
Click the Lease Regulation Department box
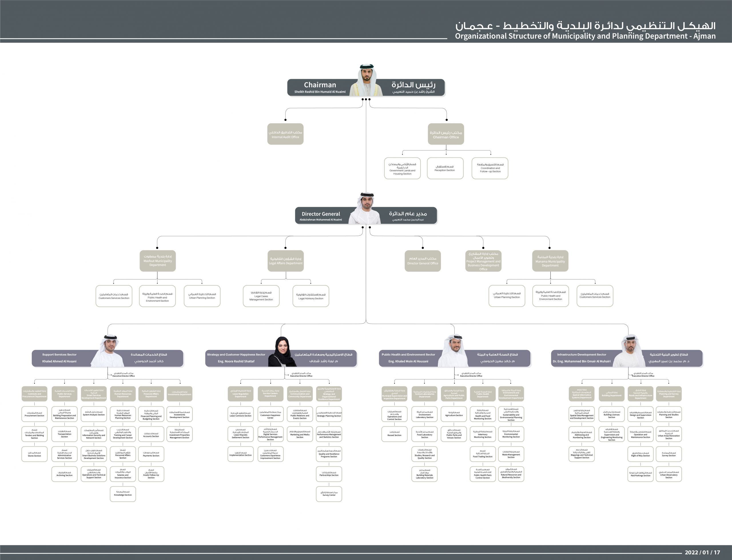click(x=240, y=394)
